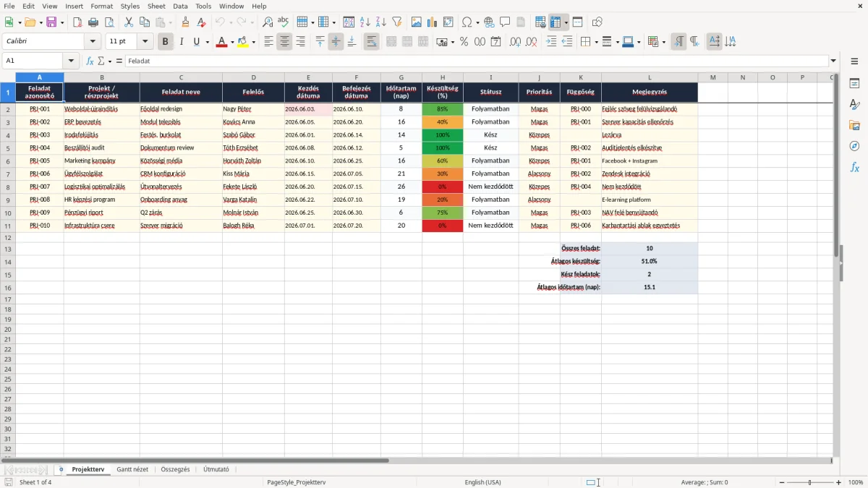Click the AutoFilter funnel icon
This screenshot has height=488, width=868.
[397, 22]
